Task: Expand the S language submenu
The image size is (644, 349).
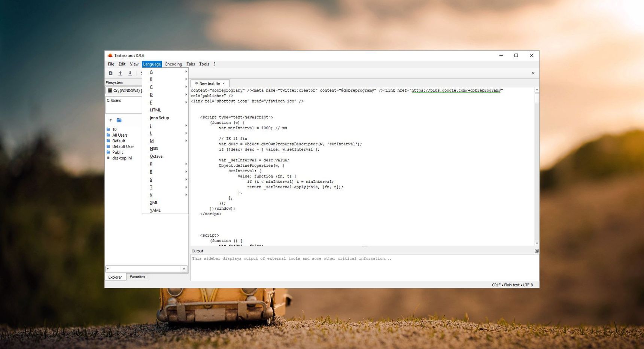Action: [165, 179]
